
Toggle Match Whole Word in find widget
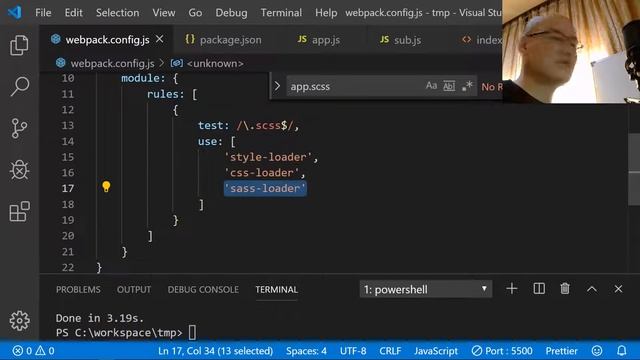coord(449,86)
